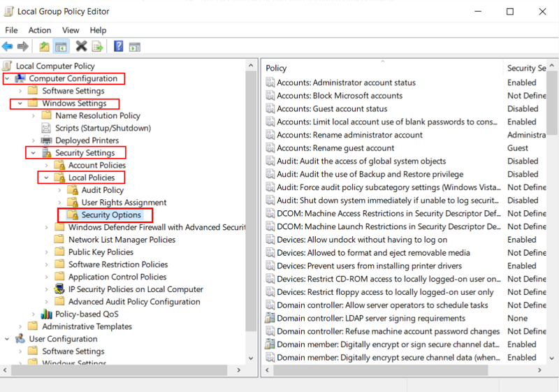Open Help via blue question mark icon
Screen dimensions: 559x392
coord(118,47)
